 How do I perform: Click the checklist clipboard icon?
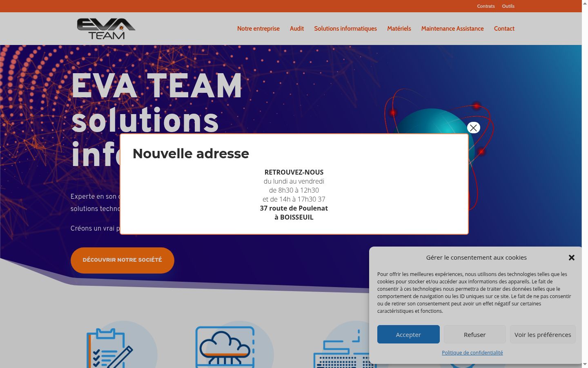pyautogui.click(x=110, y=348)
